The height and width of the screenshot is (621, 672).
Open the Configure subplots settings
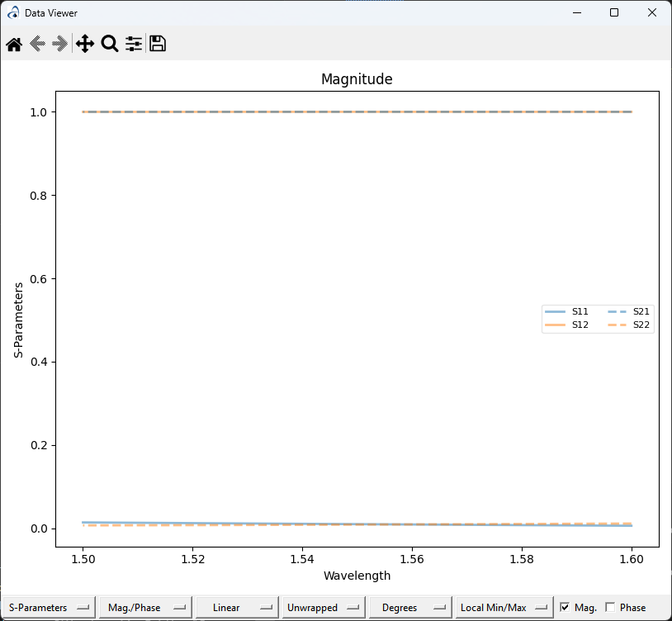pyautogui.click(x=134, y=44)
